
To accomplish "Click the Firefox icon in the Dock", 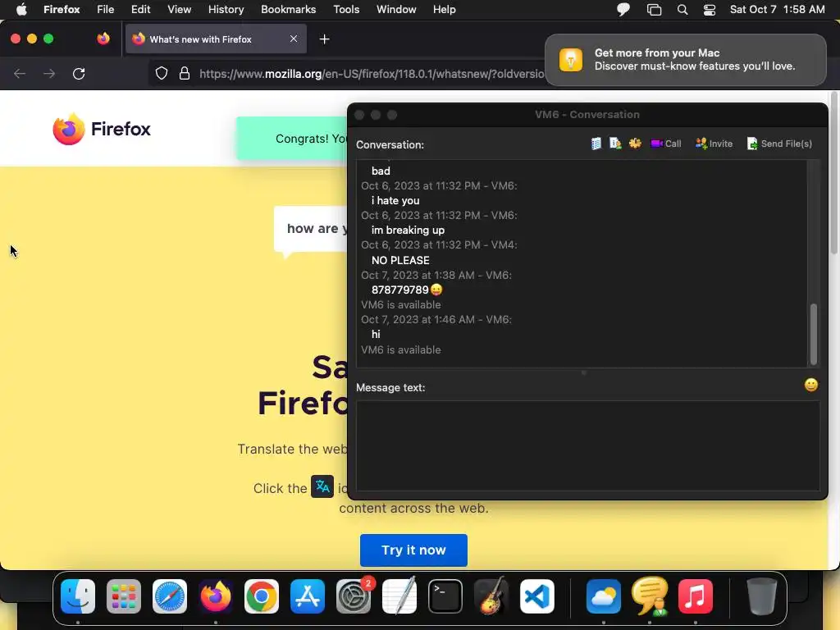I will pos(216,596).
